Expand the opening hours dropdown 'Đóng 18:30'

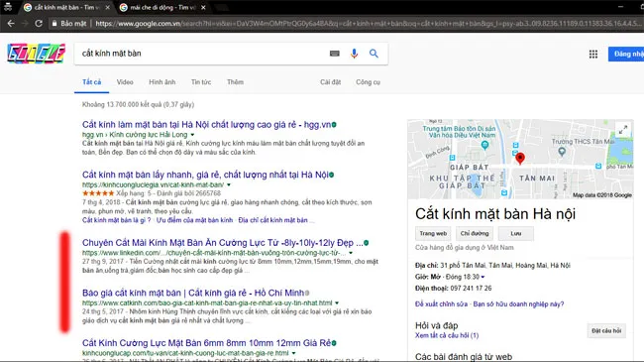pyautogui.click(x=483, y=277)
